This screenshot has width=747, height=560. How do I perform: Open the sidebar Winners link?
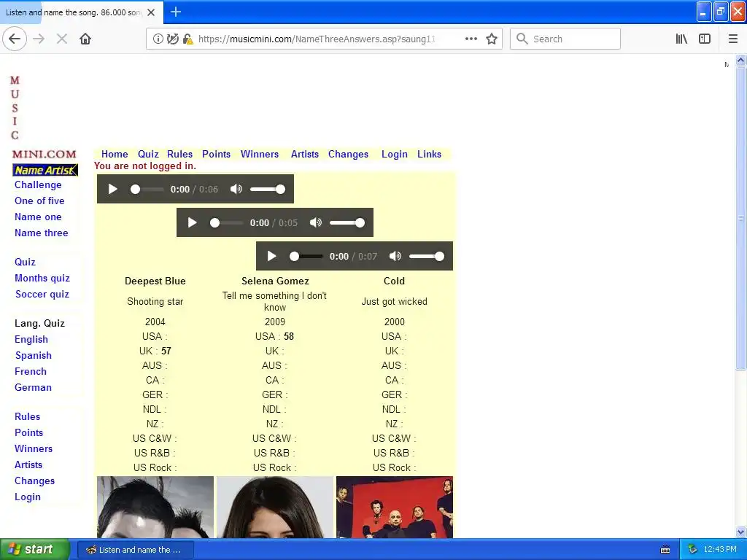click(x=34, y=449)
